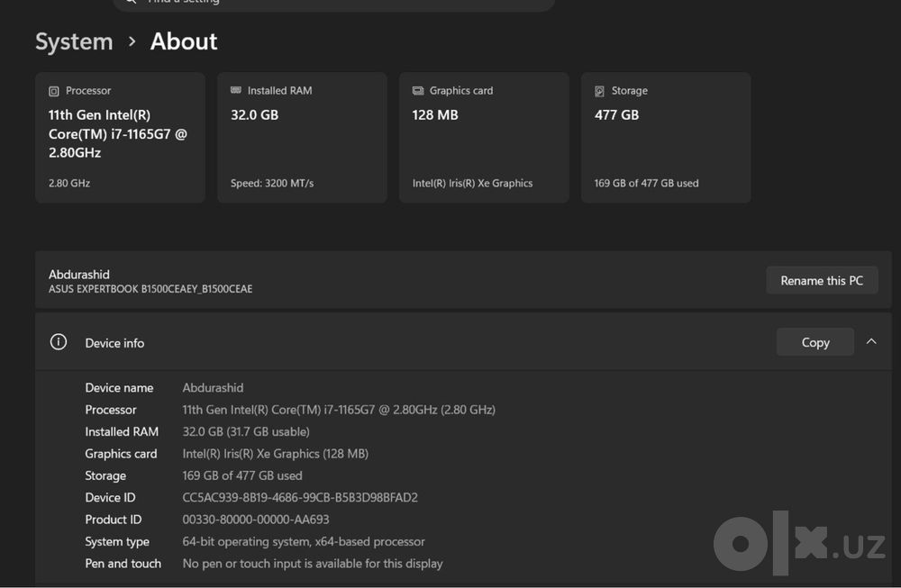Viewport: 901px width, 588px height.
Task: Click the Device name label
Action: pyautogui.click(x=119, y=387)
